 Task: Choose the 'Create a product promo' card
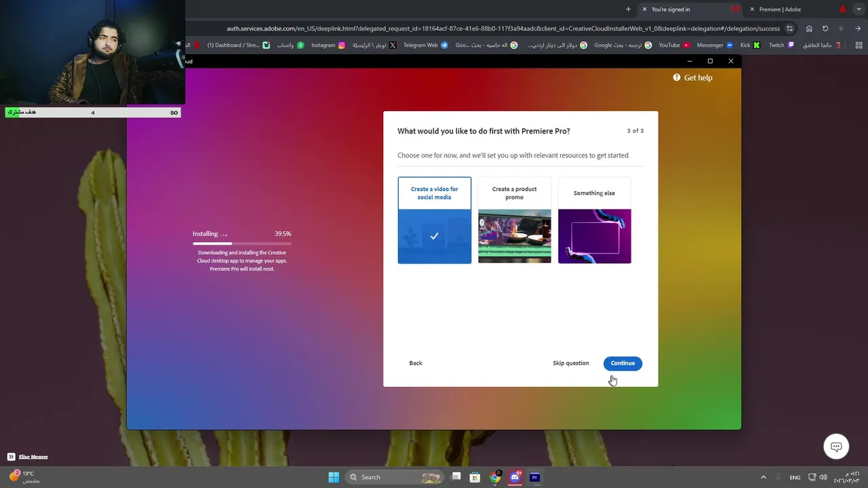pyautogui.click(x=514, y=220)
